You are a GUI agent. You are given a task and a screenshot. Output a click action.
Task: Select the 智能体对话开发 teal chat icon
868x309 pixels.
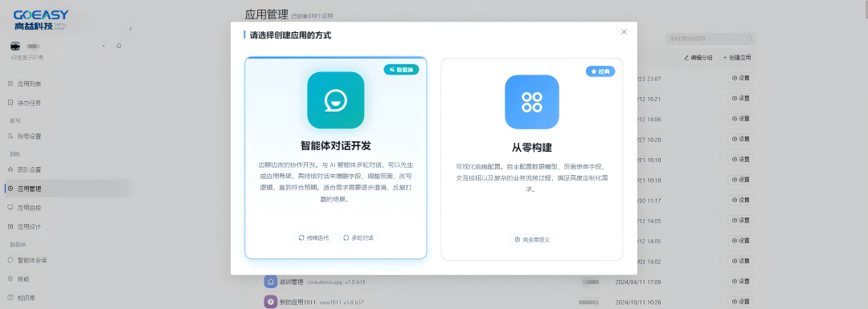pos(335,100)
